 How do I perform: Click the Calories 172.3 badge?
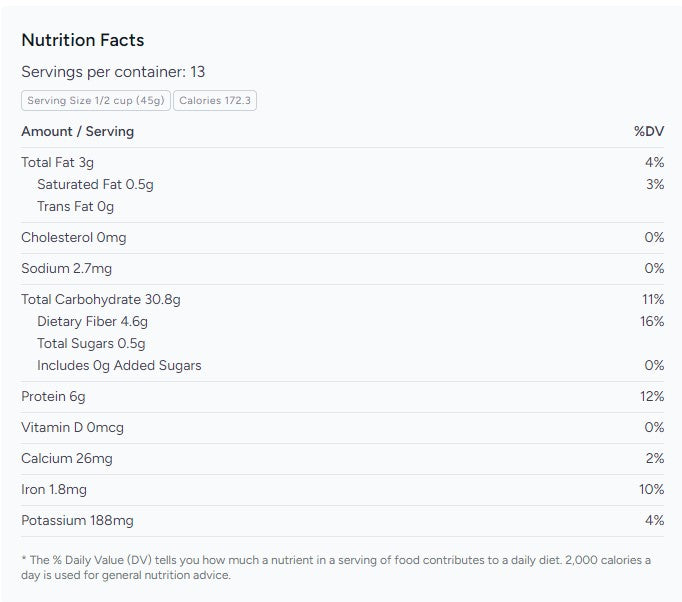tap(215, 101)
